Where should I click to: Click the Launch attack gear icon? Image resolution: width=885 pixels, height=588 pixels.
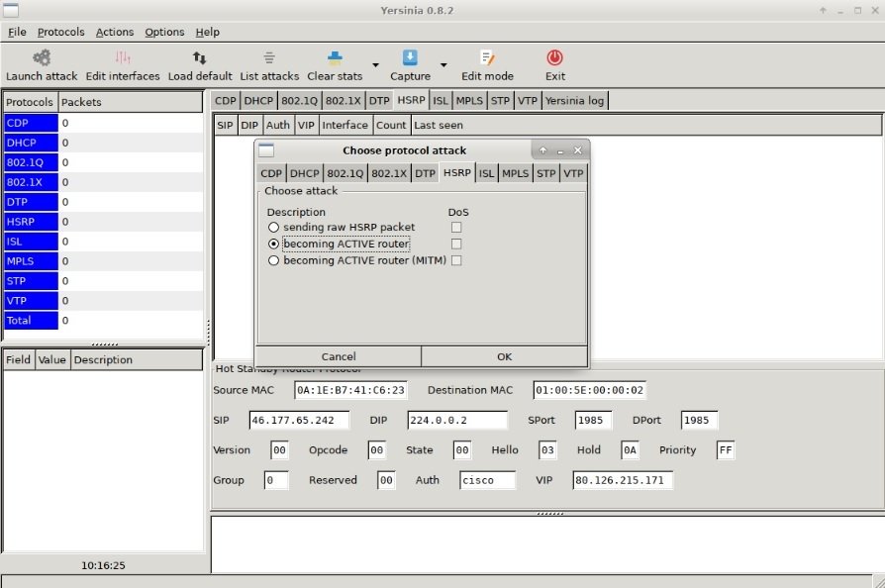pos(42,57)
